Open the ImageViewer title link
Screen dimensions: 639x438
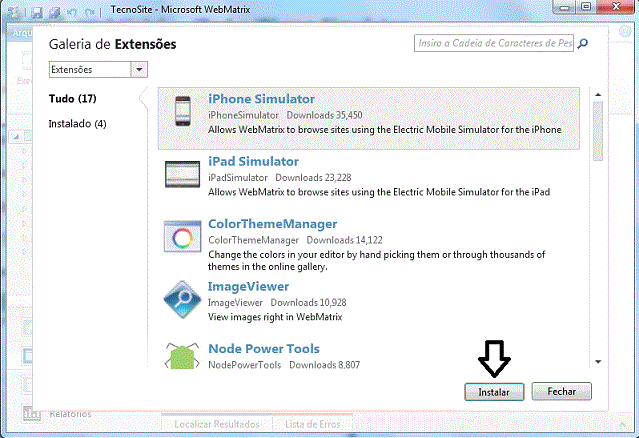(248, 286)
